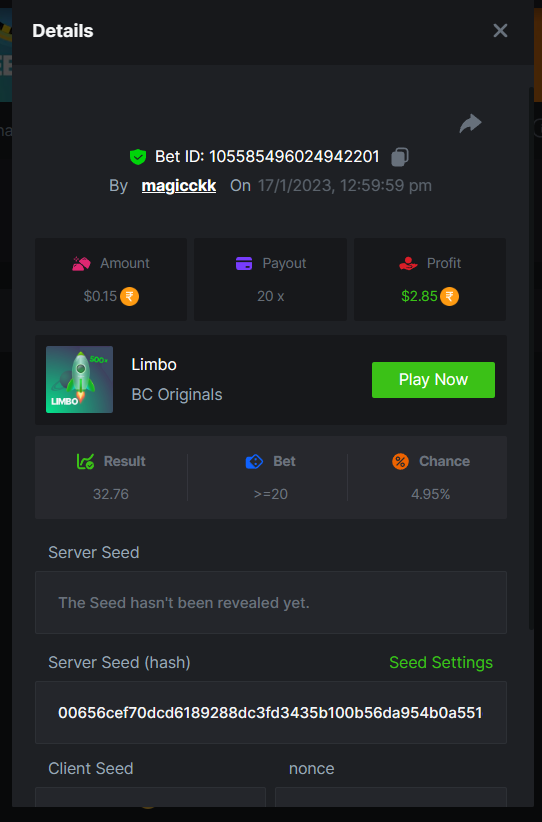Open Seed Settings link
Screen dimensions: 542x822
point(441,662)
